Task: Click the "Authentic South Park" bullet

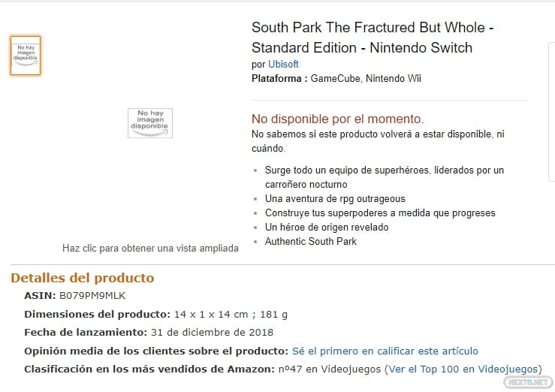Action: [x=311, y=242]
